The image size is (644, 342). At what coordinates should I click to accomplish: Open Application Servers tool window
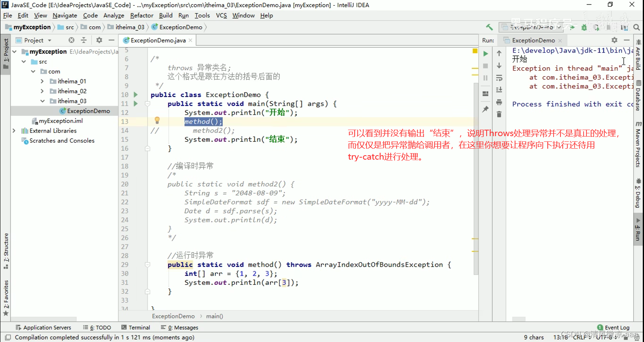click(x=43, y=327)
